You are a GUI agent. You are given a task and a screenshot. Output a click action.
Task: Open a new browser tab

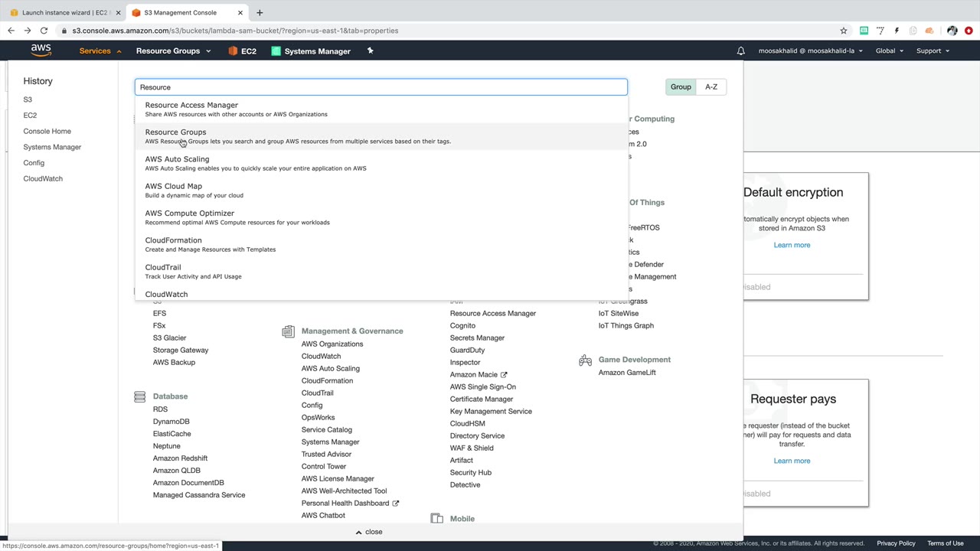[260, 12]
